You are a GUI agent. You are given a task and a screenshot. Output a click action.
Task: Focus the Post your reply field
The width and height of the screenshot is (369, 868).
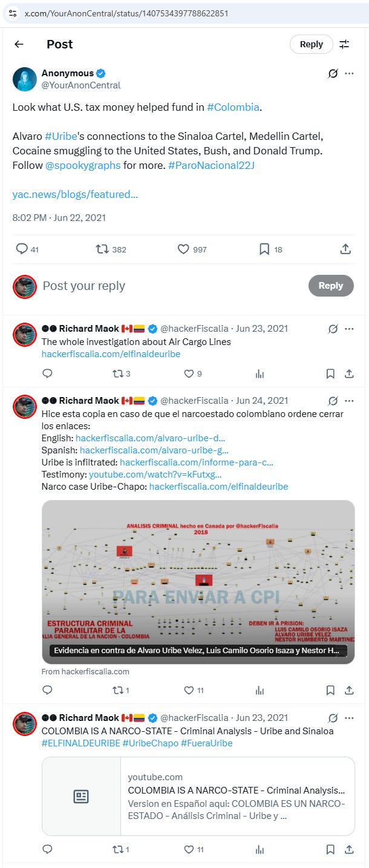pos(169,286)
